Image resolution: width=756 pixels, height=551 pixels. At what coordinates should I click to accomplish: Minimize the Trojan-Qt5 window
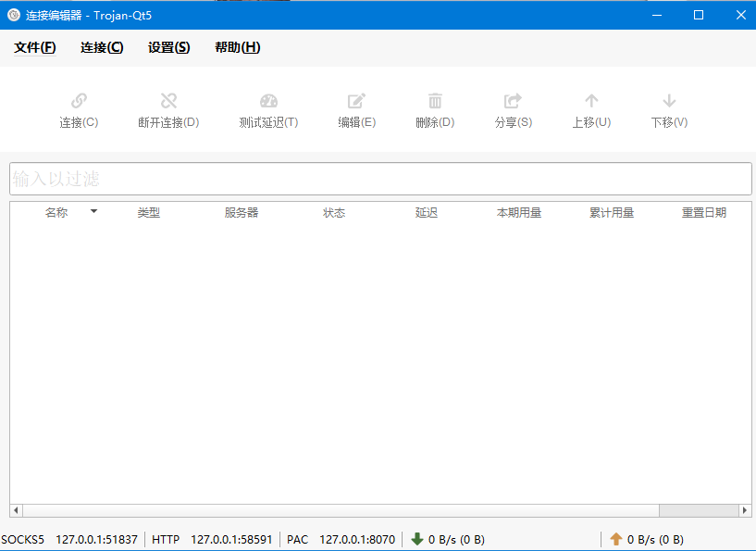[657, 15]
